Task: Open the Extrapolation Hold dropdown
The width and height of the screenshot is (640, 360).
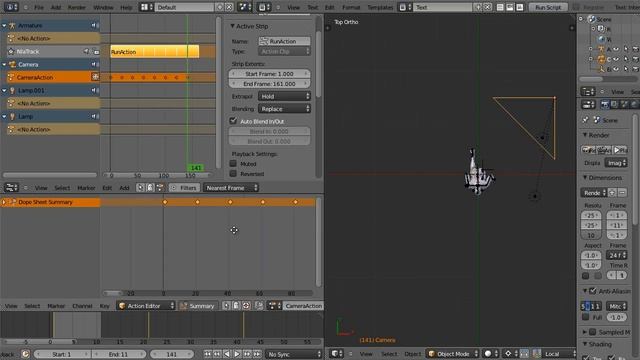Action: point(284,96)
